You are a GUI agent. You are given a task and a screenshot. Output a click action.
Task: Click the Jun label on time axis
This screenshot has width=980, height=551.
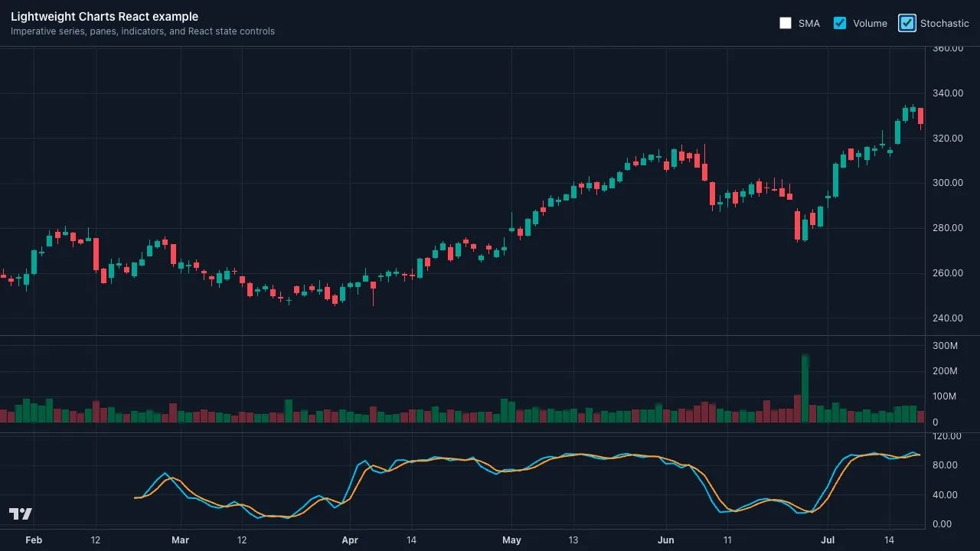666,540
